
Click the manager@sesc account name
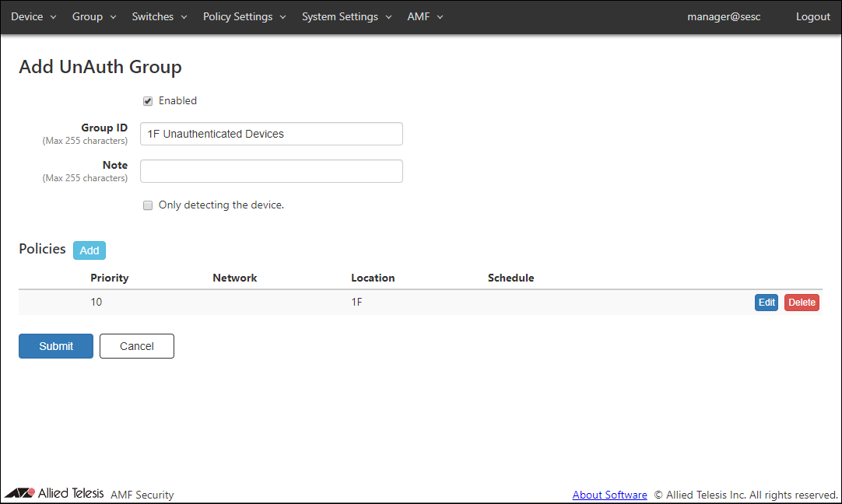coord(724,17)
